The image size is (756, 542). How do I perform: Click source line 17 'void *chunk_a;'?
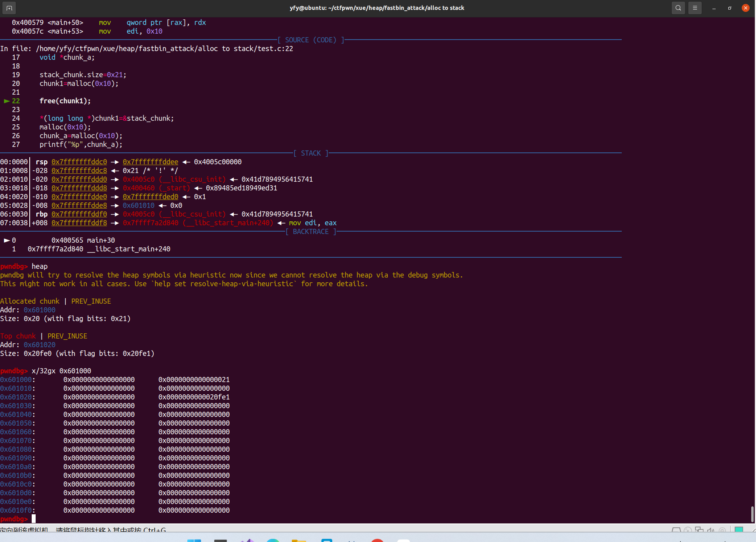(67, 57)
